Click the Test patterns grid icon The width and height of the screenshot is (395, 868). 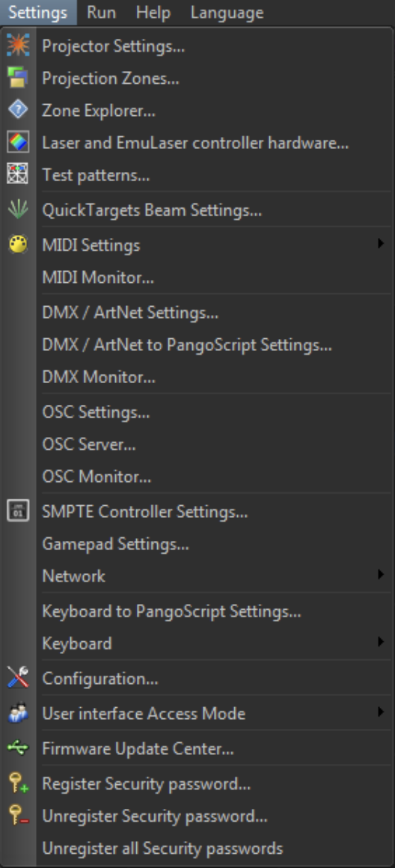pos(18,176)
